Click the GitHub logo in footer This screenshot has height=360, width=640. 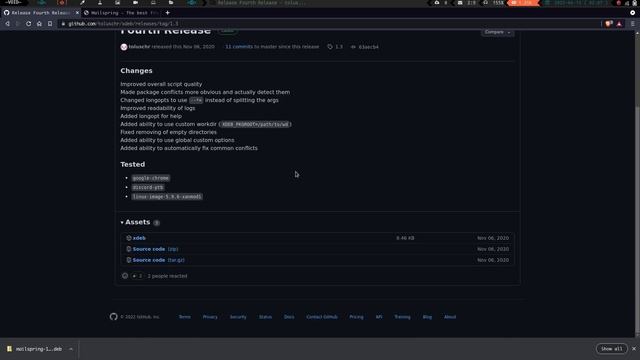113,317
